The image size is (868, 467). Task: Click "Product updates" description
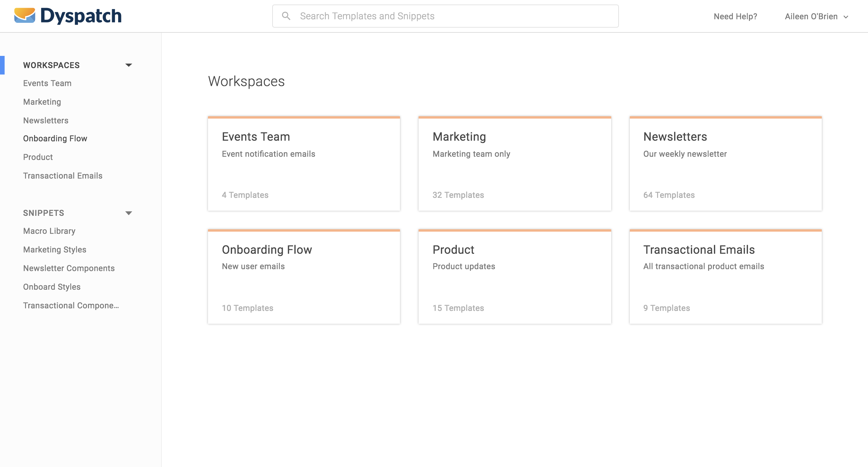click(x=464, y=266)
